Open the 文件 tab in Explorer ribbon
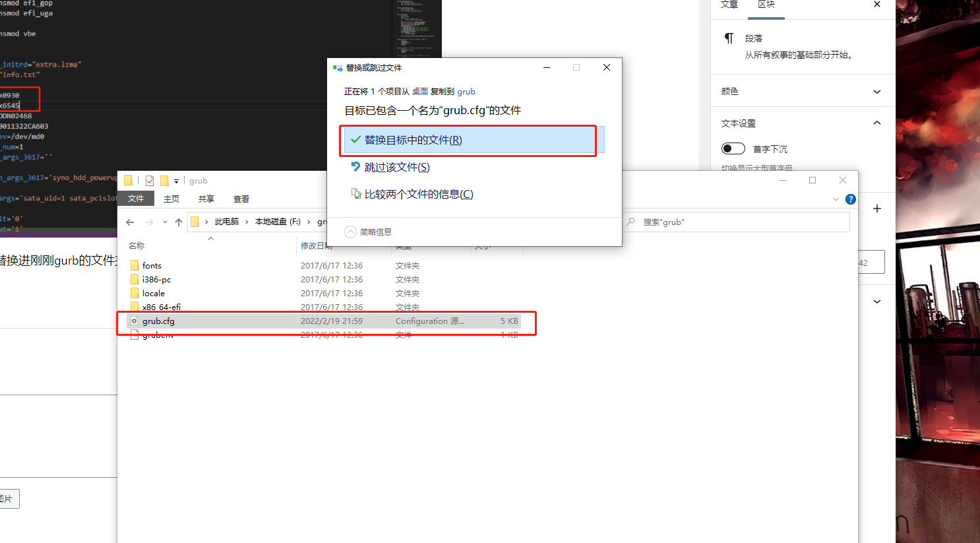The width and height of the screenshot is (980, 543). [x=136, y=199]
